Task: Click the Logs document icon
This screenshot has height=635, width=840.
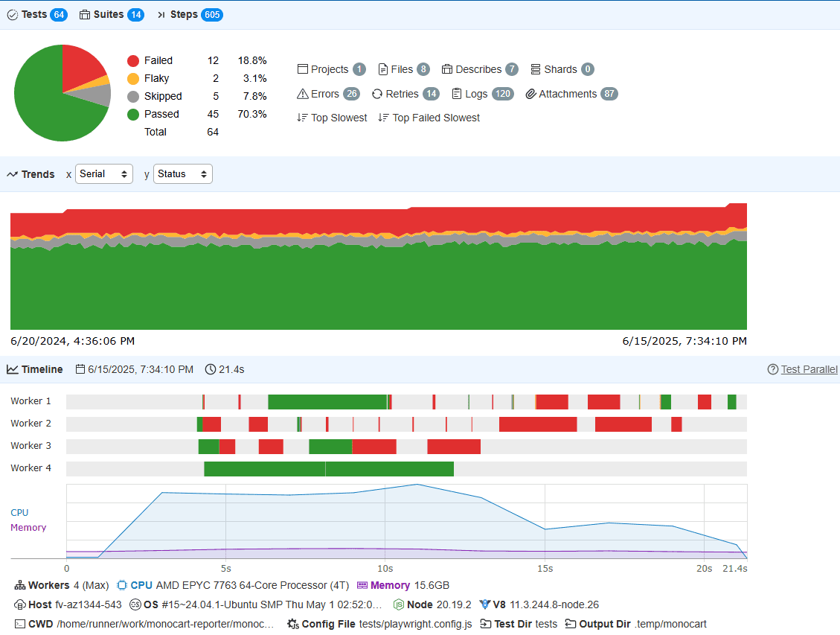Action: pyautogui.click(x=457, y=94)
